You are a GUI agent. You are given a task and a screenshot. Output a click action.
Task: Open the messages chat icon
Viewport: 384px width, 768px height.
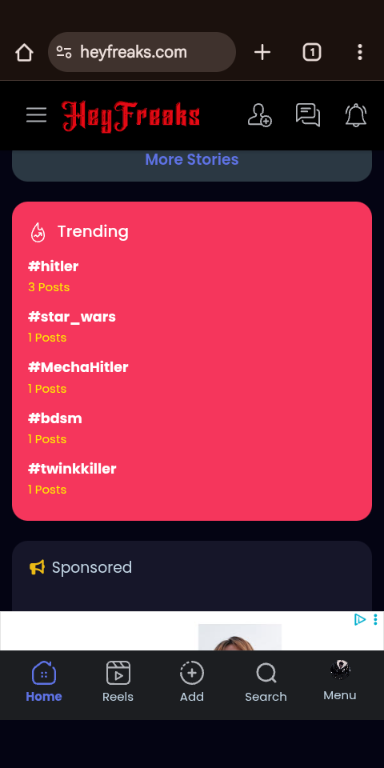pos(308,116)
